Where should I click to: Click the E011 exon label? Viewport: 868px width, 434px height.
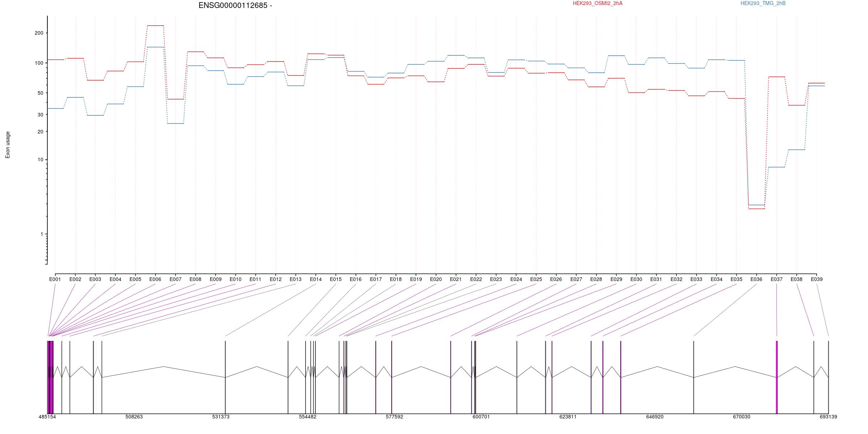[255, 279]
